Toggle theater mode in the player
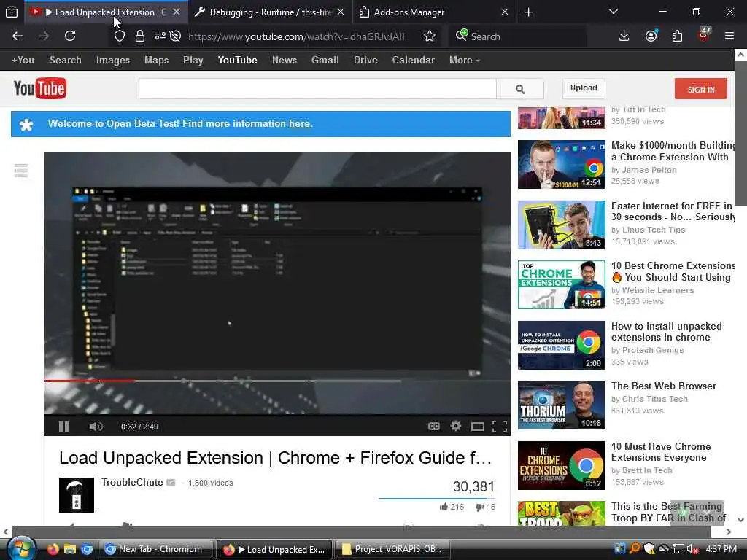747x560 pixels. click(477, 426)
